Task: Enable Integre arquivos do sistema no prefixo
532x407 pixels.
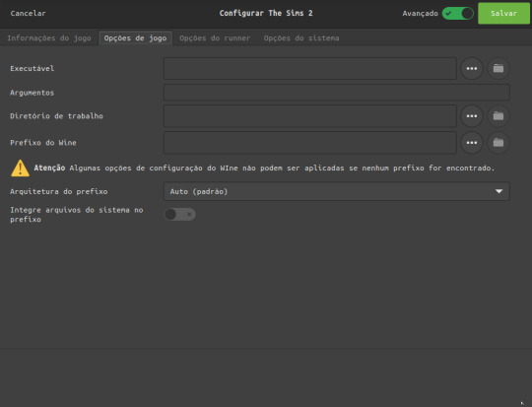Action: (x=179, y=214)
